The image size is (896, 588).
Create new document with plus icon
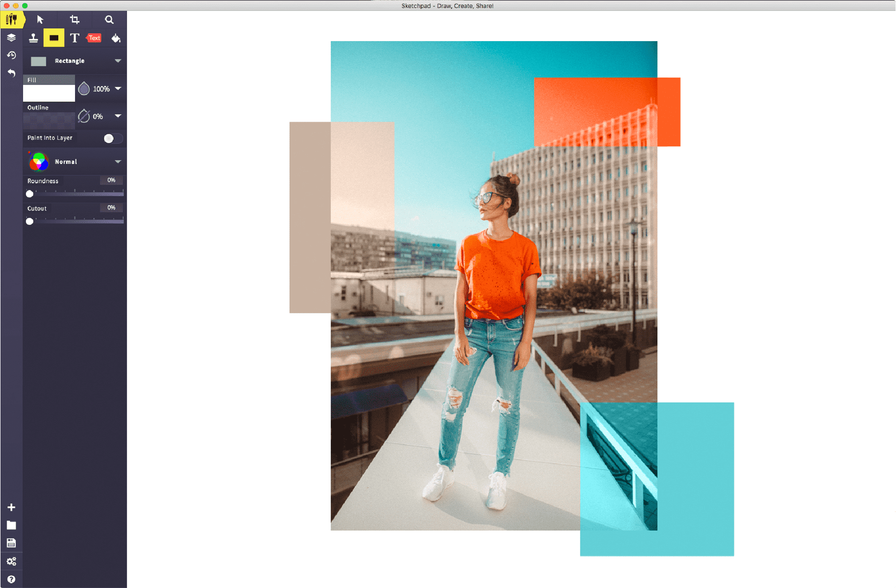pos(11,507)
